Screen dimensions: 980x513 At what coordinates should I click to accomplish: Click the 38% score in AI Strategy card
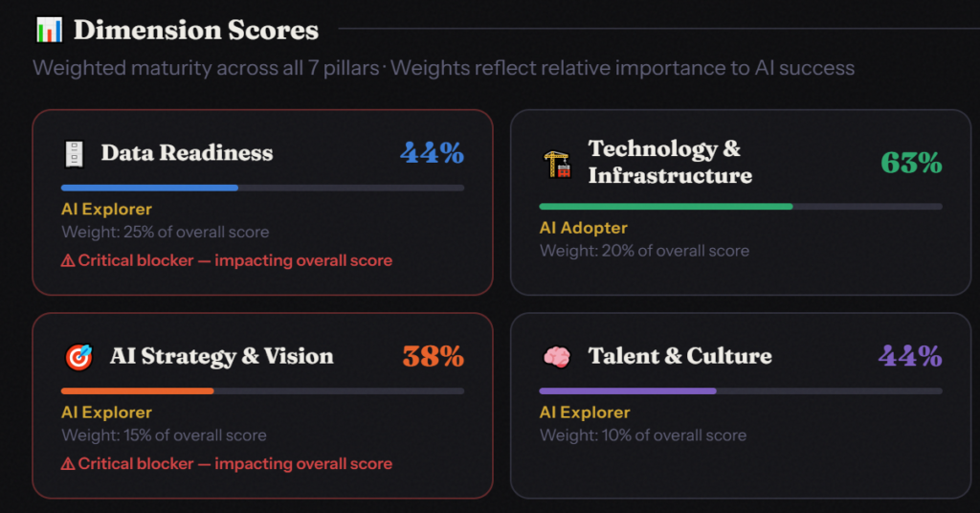pos(433,357)
